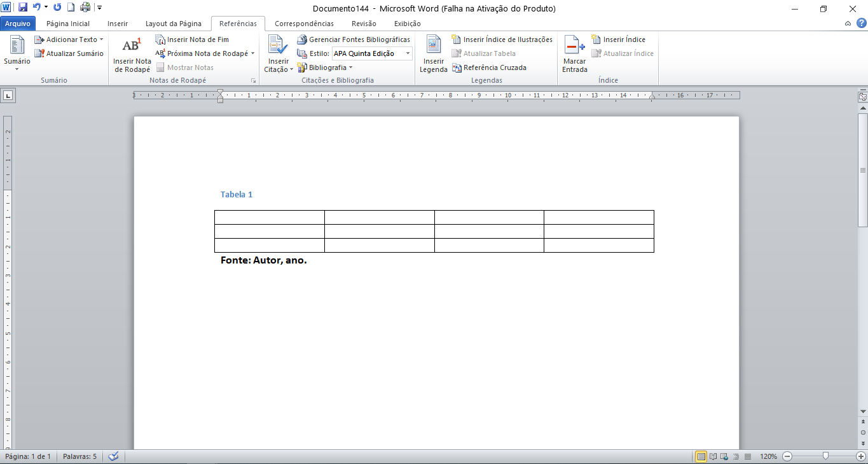
Task: Open the Inserir Citação menu
Action: tap(278, 55)
